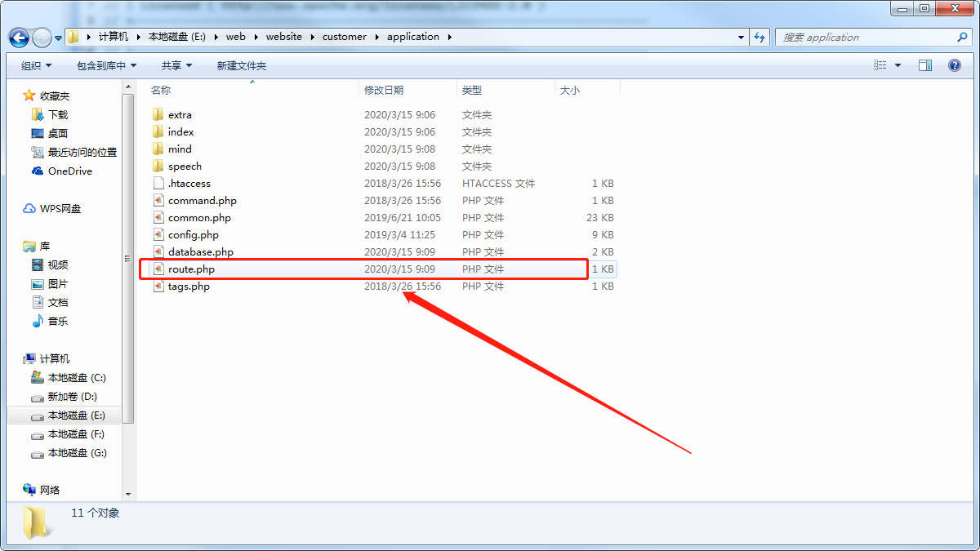The height and width of the screenshot is (551, 980).
Task: Click the customer breadcrumb segment
Action: pos(345,37)
